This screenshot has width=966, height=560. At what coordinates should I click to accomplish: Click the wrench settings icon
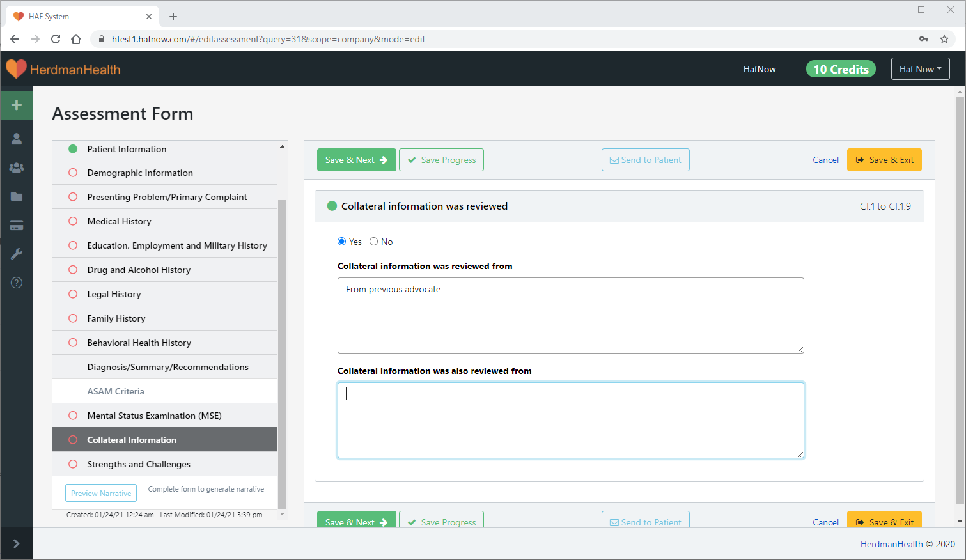tap(17, 254)
